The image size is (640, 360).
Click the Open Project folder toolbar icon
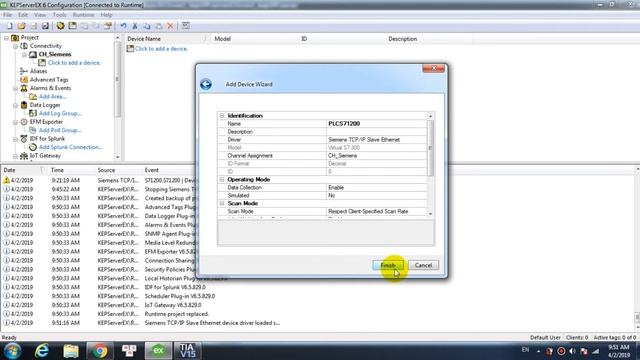[x=22, y=26]
